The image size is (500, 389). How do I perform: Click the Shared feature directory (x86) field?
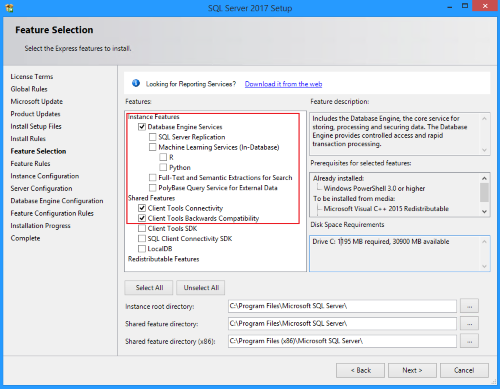tap(342, 341)
